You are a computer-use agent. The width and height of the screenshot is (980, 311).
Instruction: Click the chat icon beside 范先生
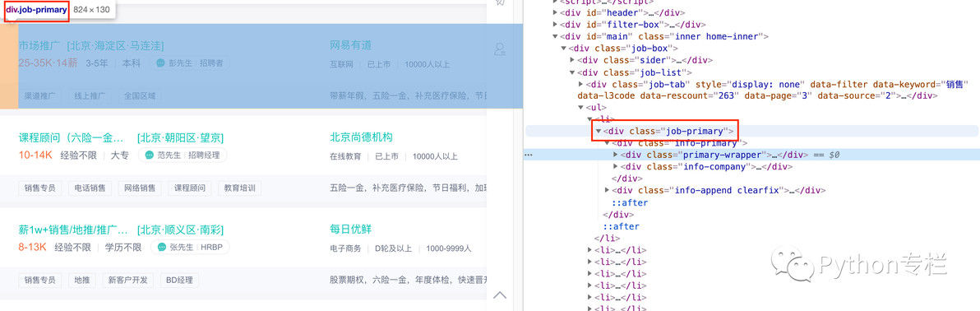point(150,155)
